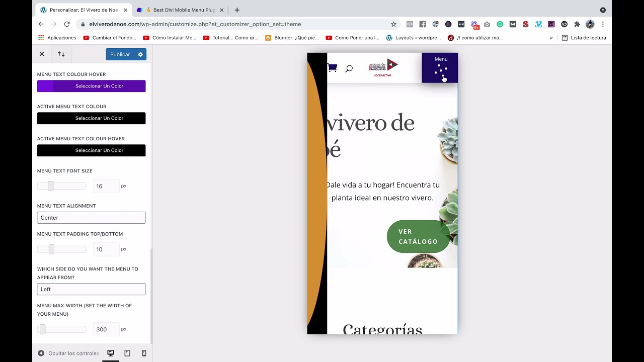Reload the page
The height and width of the screenshot is (362, 644).
click(66, 24)
